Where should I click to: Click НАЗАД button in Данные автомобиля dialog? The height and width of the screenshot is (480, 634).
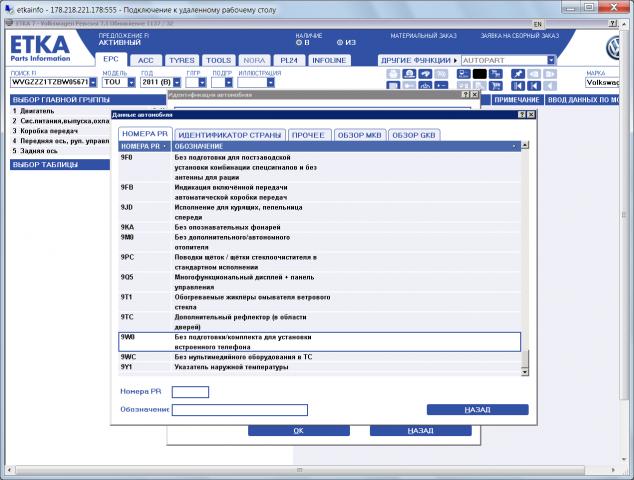click(478, 410)
